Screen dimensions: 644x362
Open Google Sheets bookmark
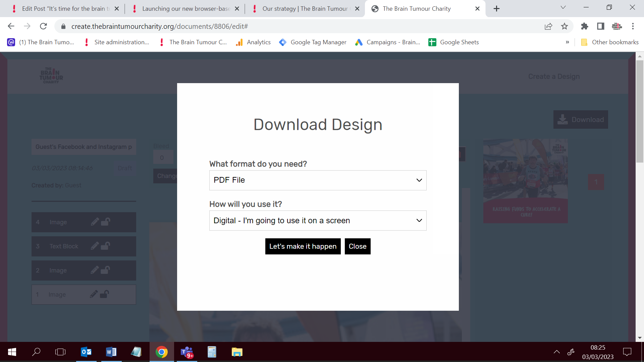[454, 42]
